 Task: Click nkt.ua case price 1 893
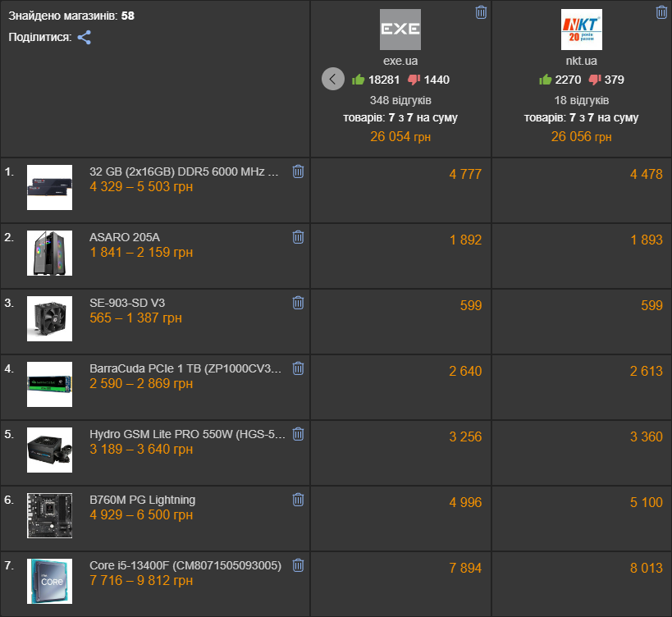click(x=647, y=240)
